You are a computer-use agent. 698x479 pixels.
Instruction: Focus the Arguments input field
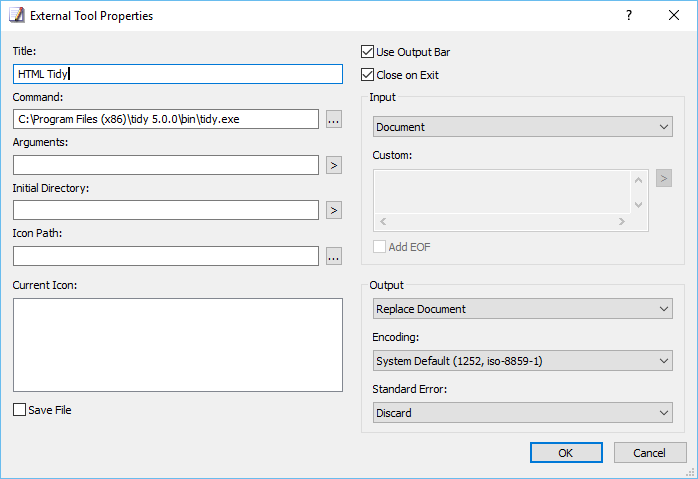pyautogui.click(x=166, y=165)
